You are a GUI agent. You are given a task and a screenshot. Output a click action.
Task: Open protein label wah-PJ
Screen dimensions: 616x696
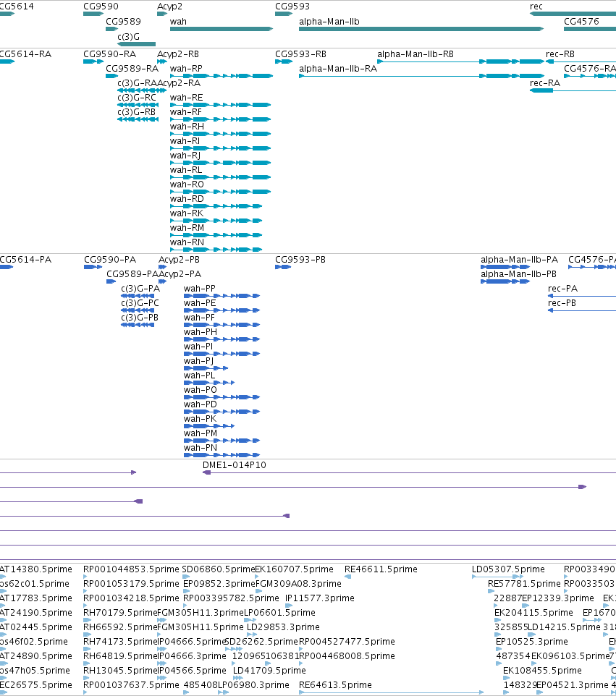click(x=198, y=361)
